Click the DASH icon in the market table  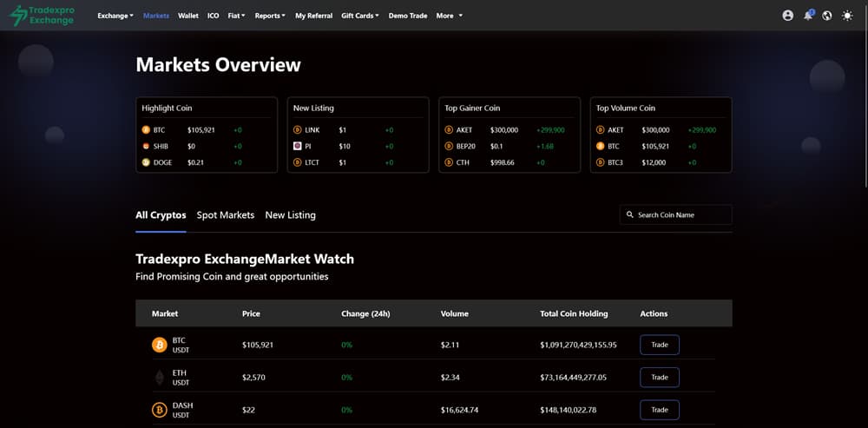[160, 411]
